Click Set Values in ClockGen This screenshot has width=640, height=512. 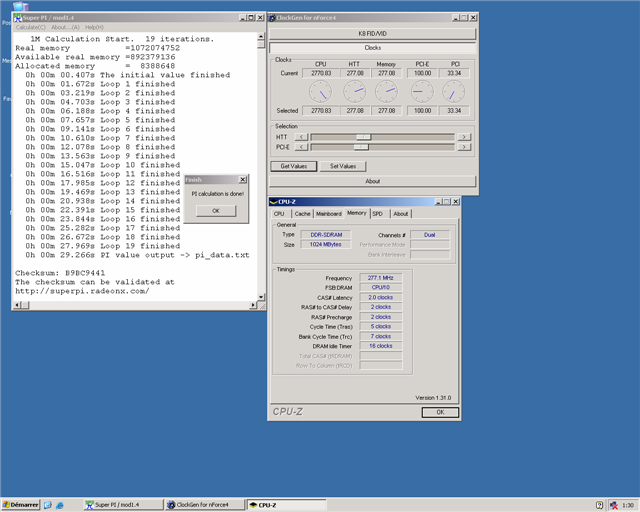[x=342, y=166]
